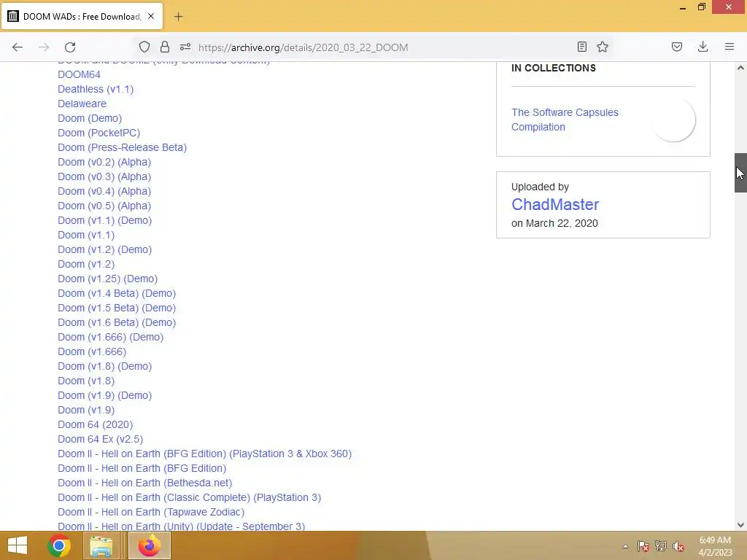Viewport: 747px width, 560px height.
Task: Open the Delaweare link
Action: 82,104
